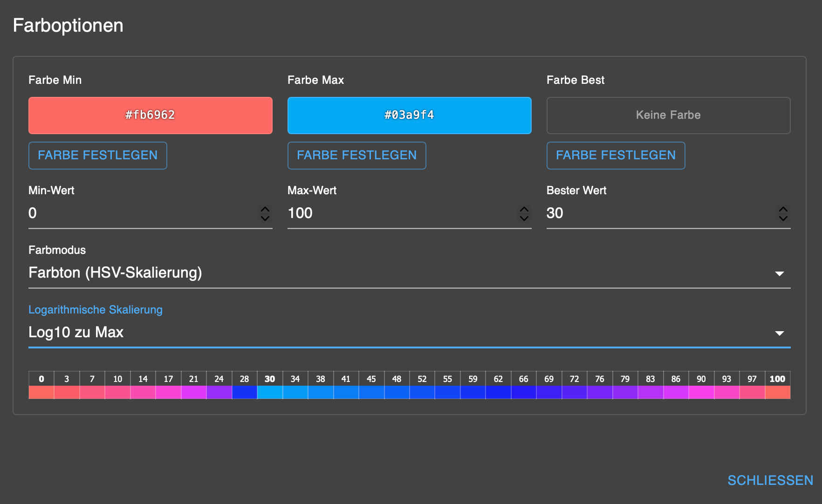Click FARBE FESTLEGEN under Farbe Max
Image resolution: width=822 pixels, height=504 pixels.
[x=357, y=156]
